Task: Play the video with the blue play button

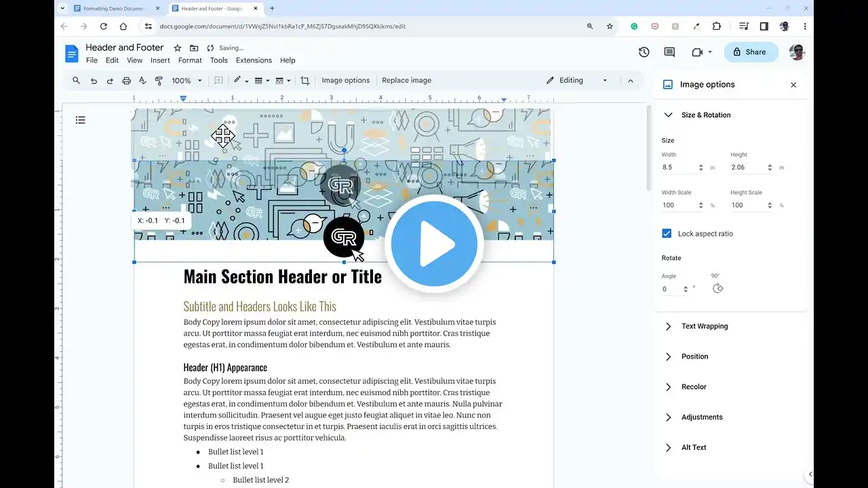Action: point(434,244)
